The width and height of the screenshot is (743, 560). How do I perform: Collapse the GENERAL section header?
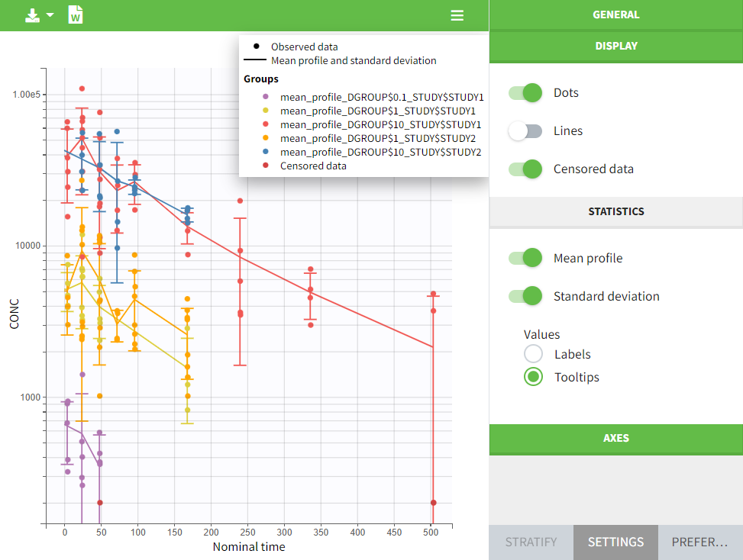pyautogui.click(x=615, y=14)
